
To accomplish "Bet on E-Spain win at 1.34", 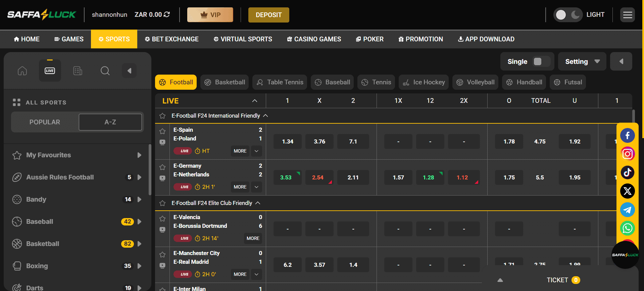I will pos(288,141).
